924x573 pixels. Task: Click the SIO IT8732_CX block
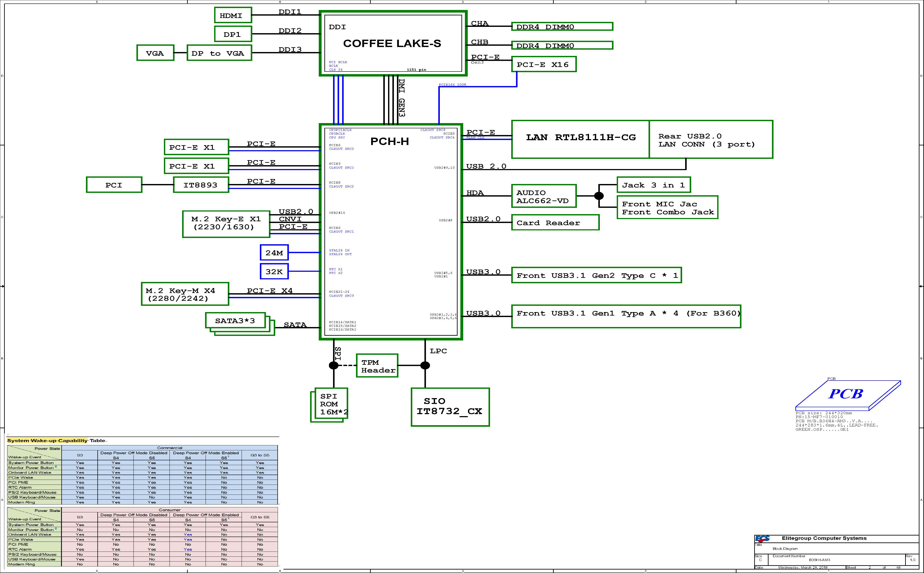point(450,407)
